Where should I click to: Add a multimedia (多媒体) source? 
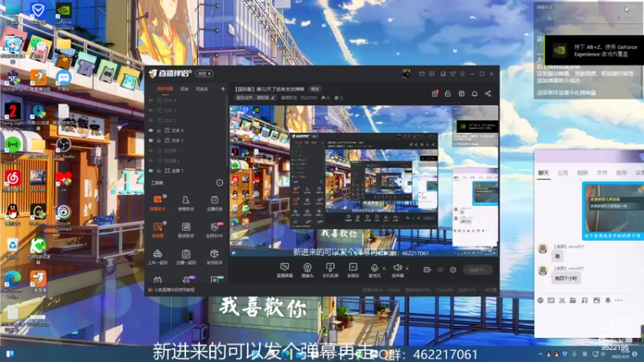coord(353,270)
